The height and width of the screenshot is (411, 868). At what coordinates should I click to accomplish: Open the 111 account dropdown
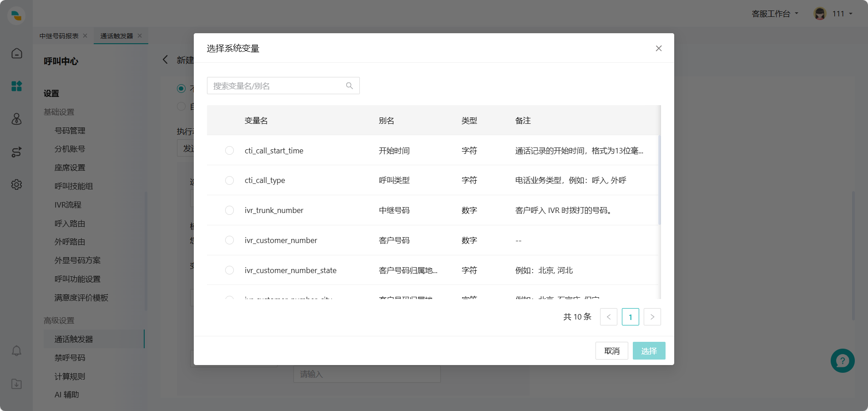coord(839,13)
